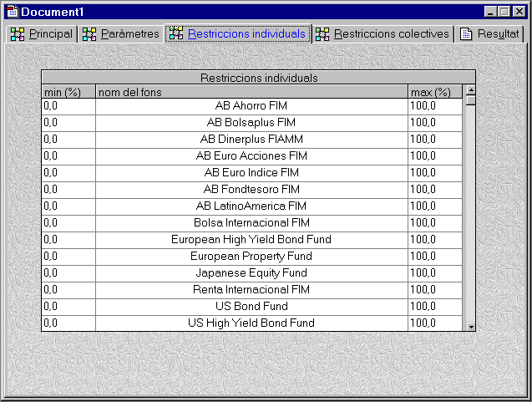Go to the Restriccions colectives tab
The height and width of the screenshot is (402, 532).
coord(383,34)
